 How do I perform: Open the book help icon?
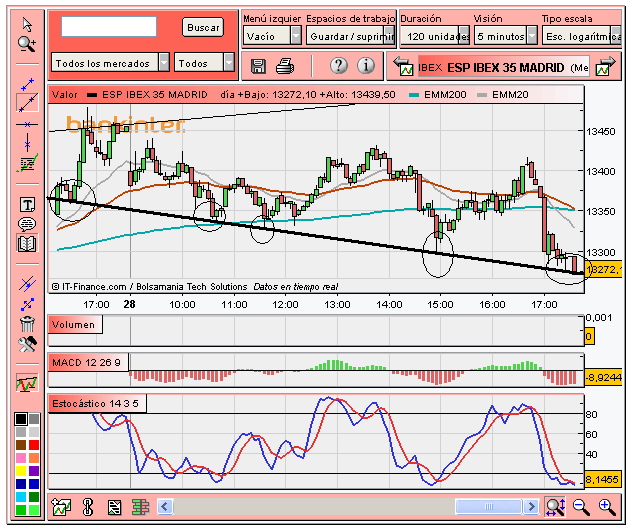tap(27, 243)
